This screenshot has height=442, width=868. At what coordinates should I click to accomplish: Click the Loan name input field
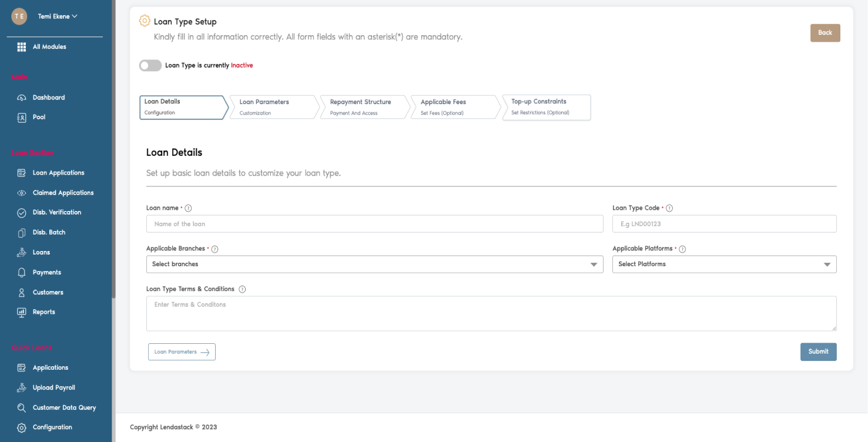pyautogui.click(x=374, y=223)
